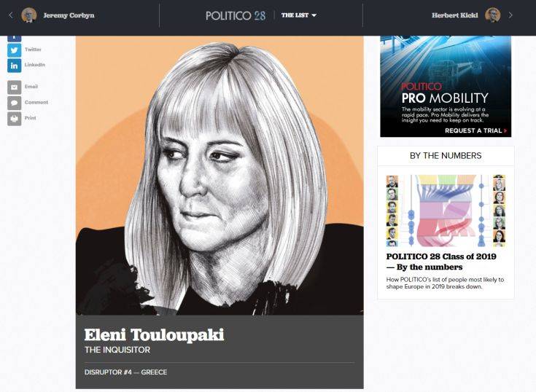Screen dimensions: 536x392
Task: Open Jeremy Corbyn's avatar thumbnail
Action: pos(29,15)
